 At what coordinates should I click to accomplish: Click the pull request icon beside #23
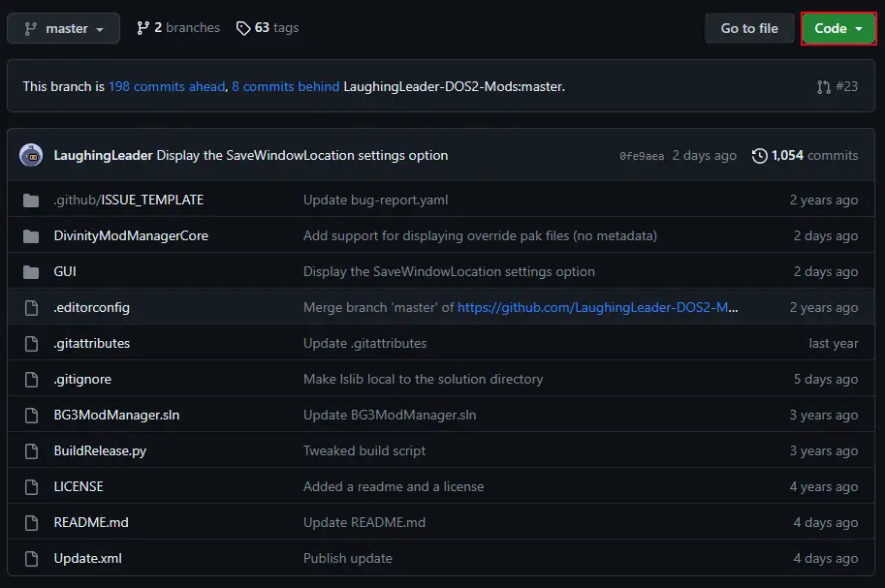[x=824, y=87]
